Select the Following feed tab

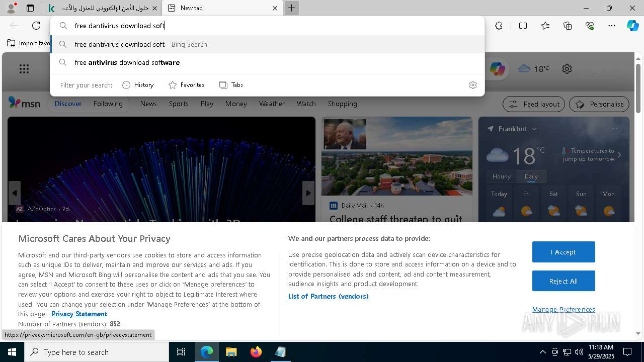click(108, 104)
